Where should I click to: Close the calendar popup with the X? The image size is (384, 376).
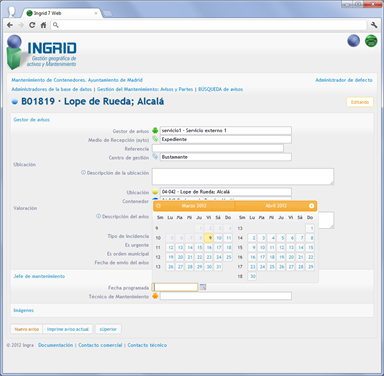coord(311,206)
